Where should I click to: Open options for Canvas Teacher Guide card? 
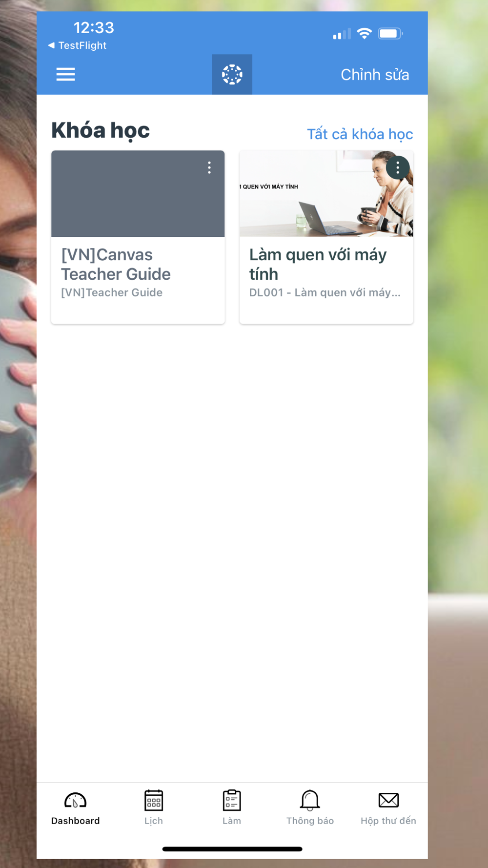click(x=209, y=168)
